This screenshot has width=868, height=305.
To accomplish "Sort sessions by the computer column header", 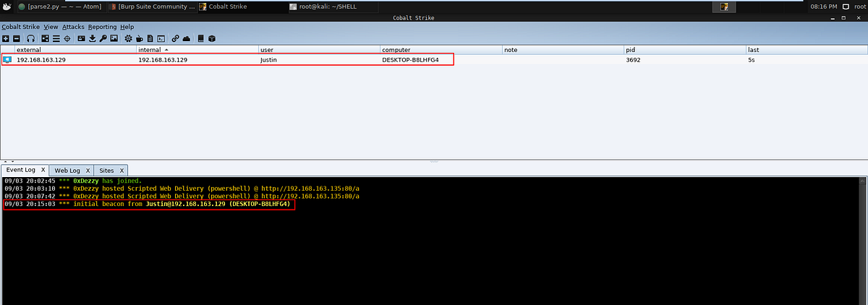I will pos(441,50).
